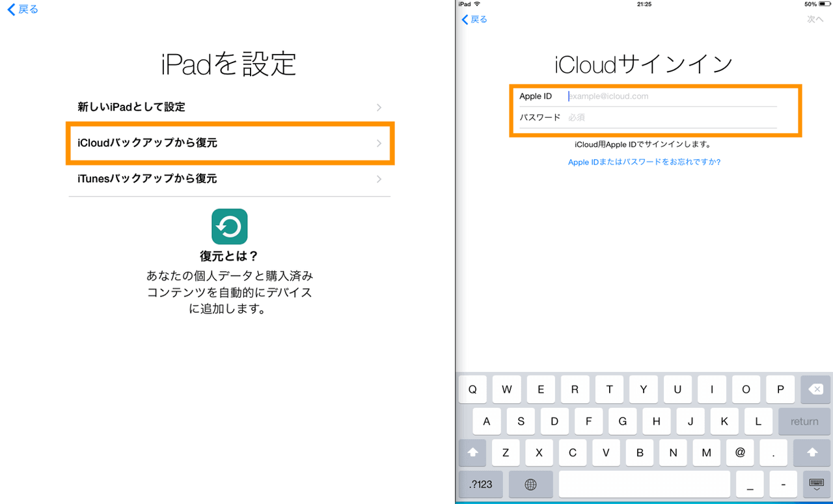Image resolution: width=833 pixels, height=504 pixels.
Task: Tap the F key
Action: [589, 421]
